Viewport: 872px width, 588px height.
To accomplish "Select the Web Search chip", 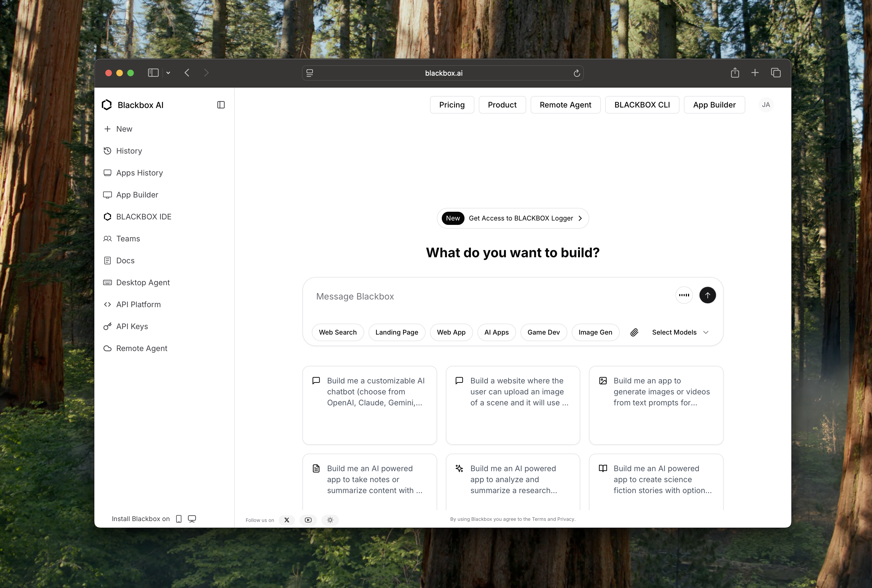I will point(337,332).
